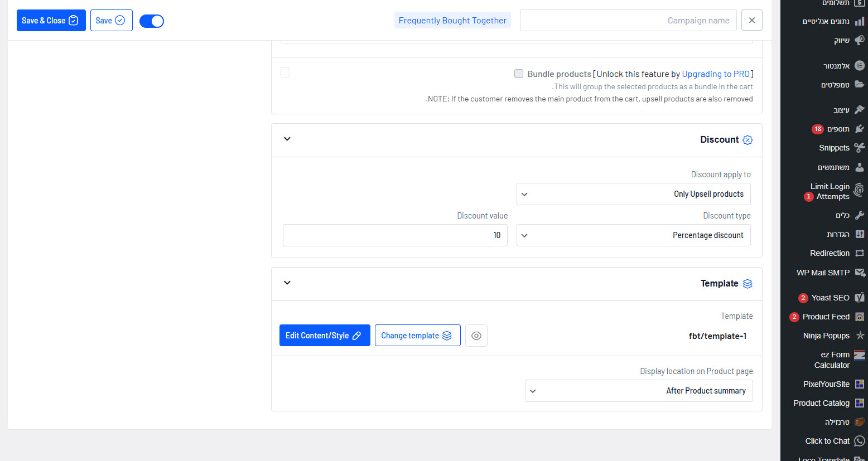Screen dimensions: 868x461
Task: Check the Bundle products checkbox
Action: click(519, 74)
